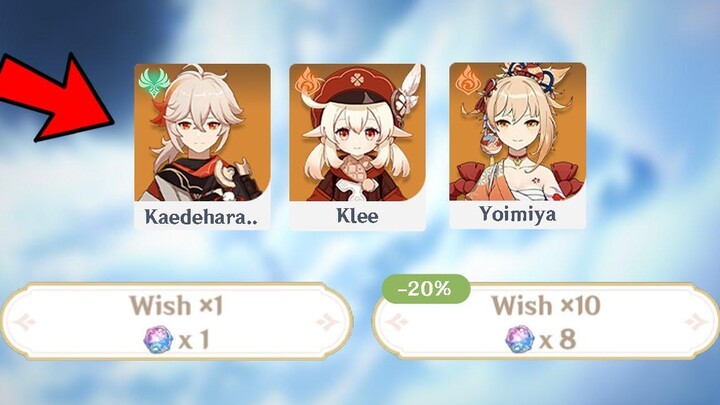This screenshot has width=720, height=405.
Task: Make ten wishes with Wish ×10
Action: (546, 321)
